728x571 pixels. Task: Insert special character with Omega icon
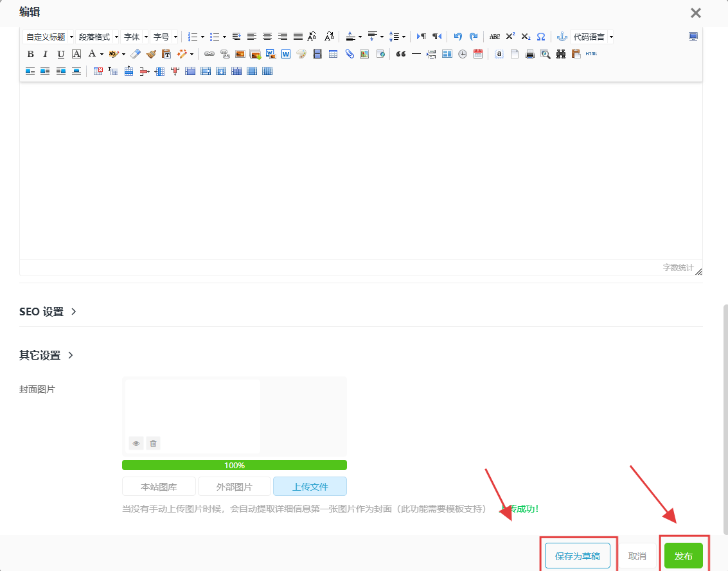point(541,37)
